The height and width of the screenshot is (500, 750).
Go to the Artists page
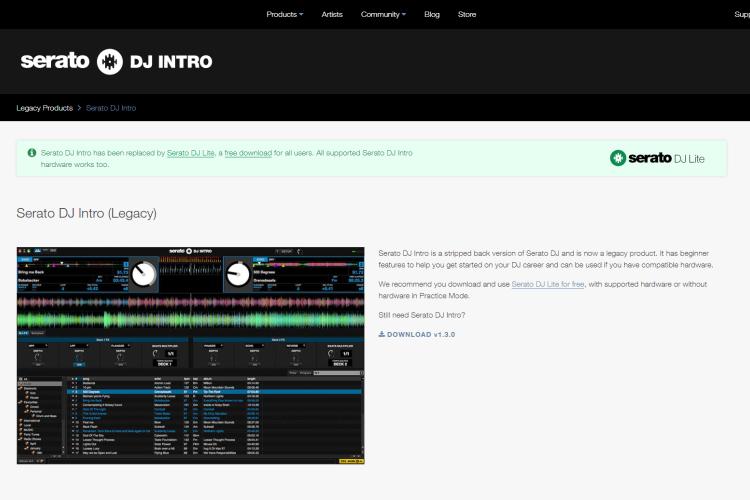coord(332,14)
